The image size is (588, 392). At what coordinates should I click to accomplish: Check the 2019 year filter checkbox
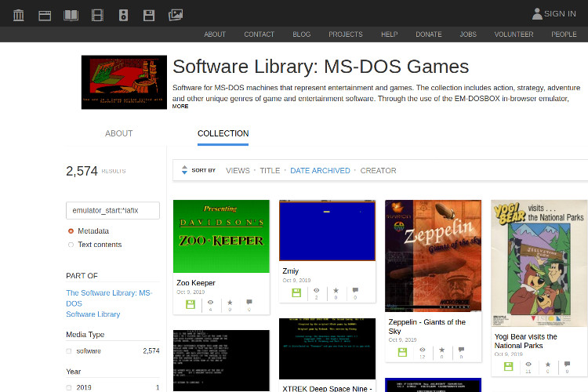click(69, 387)
